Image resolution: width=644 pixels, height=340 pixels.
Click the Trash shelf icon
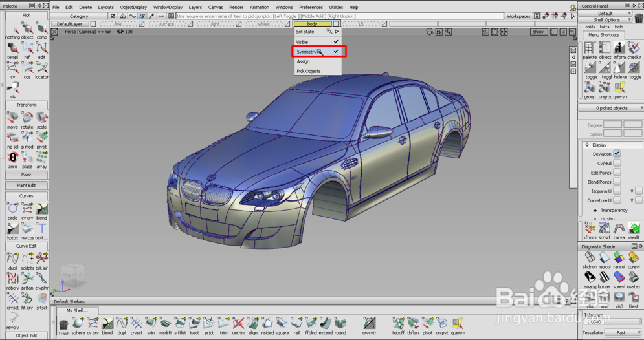tap(63, 324)
